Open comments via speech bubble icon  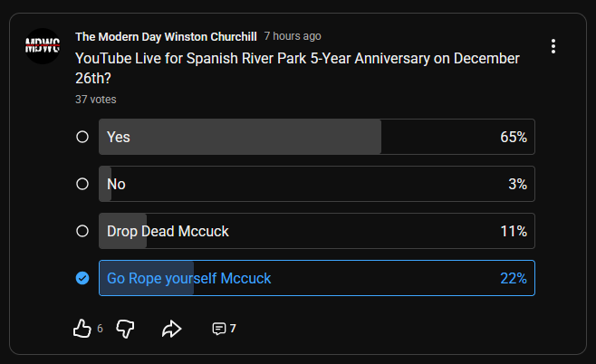tap(218, 329)
